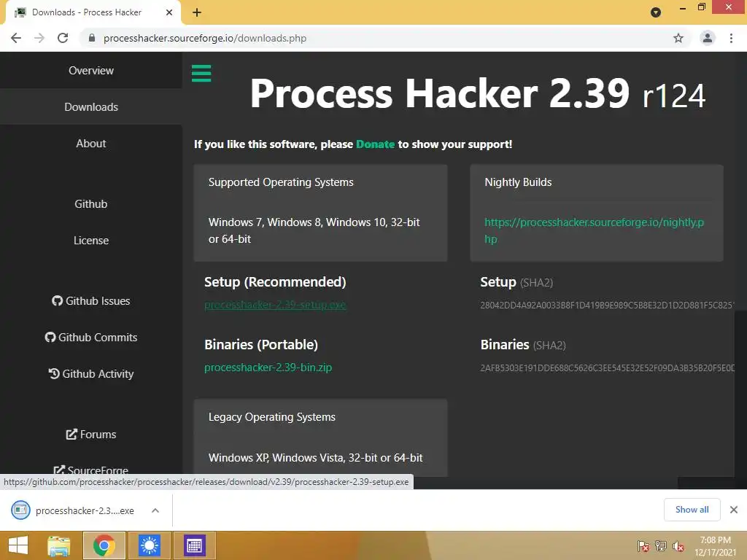
Task: Download processhacker-2.39-bin.zip link
Action: (268, 367)
